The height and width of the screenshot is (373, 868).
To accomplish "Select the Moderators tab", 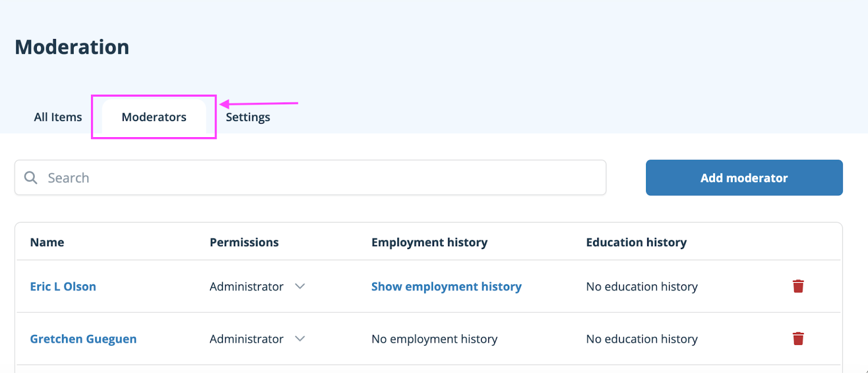I will click(x=154, y=117).
